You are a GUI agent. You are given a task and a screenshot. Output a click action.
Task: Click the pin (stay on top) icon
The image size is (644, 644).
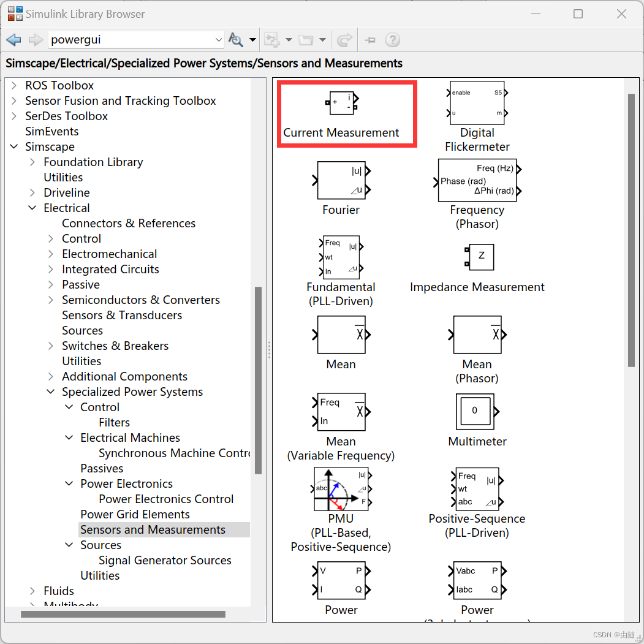(370, 40)
